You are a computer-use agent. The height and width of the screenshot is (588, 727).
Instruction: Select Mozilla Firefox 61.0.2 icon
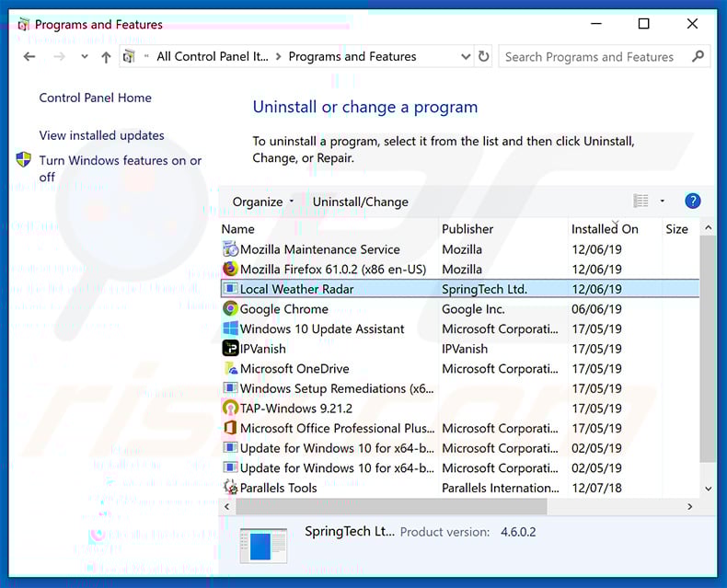(x=230, y=269)
